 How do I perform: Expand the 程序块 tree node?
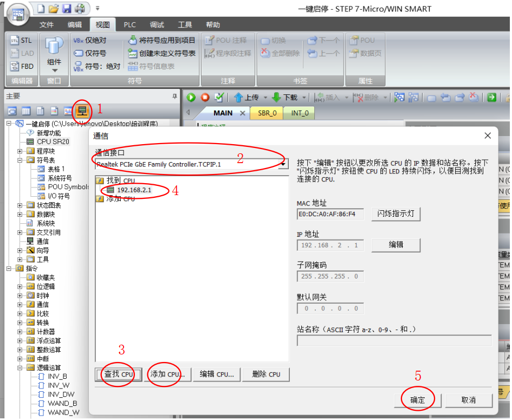[x=20, y=151]
